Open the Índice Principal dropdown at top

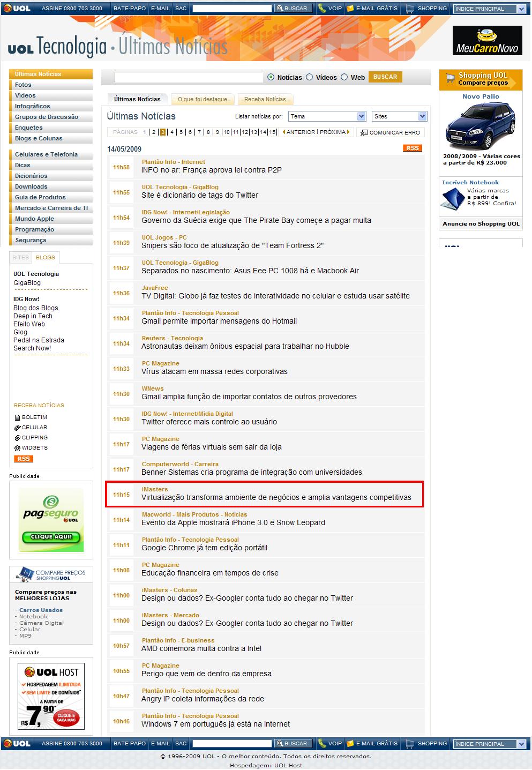coord(490,9)
